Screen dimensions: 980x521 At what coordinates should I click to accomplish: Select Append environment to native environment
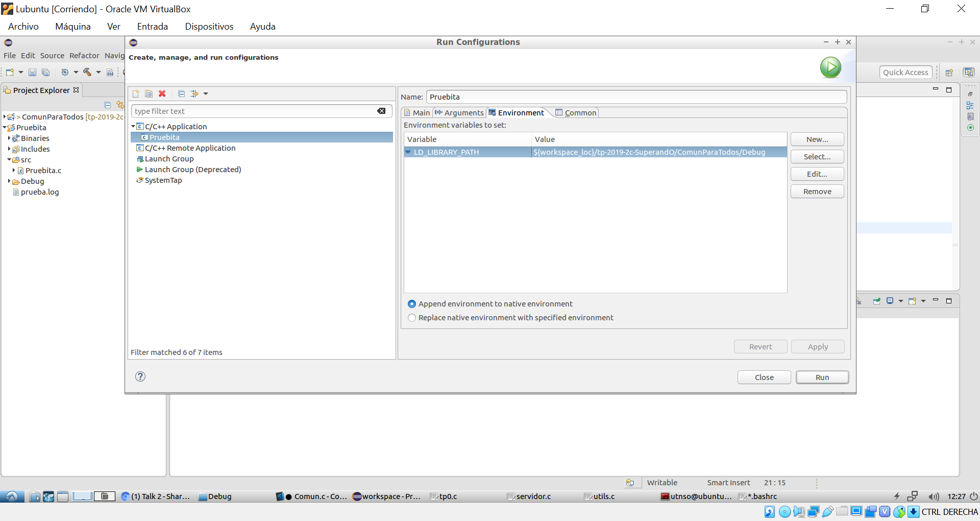(412, 303)
